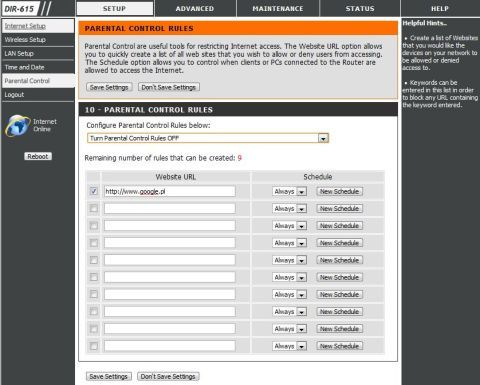Click the bottom Save Settings button

tap(109, 376)
